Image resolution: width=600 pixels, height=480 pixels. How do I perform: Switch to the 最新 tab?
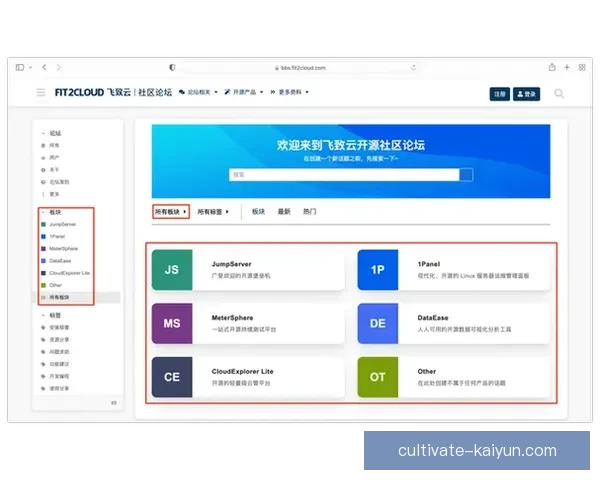pyautogui.click(x=284, y=212)
